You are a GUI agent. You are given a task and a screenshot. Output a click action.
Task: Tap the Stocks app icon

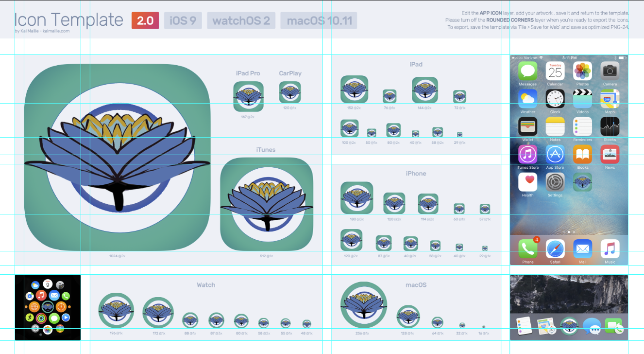click(x=610, y=126)
